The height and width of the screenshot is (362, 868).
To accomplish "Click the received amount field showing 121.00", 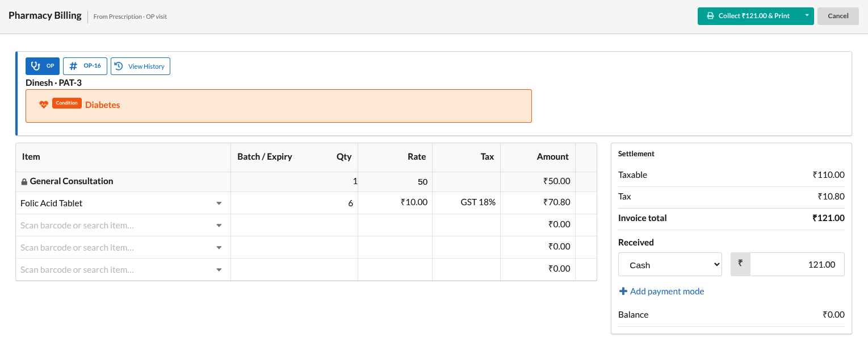I will [x=797, y=264].
